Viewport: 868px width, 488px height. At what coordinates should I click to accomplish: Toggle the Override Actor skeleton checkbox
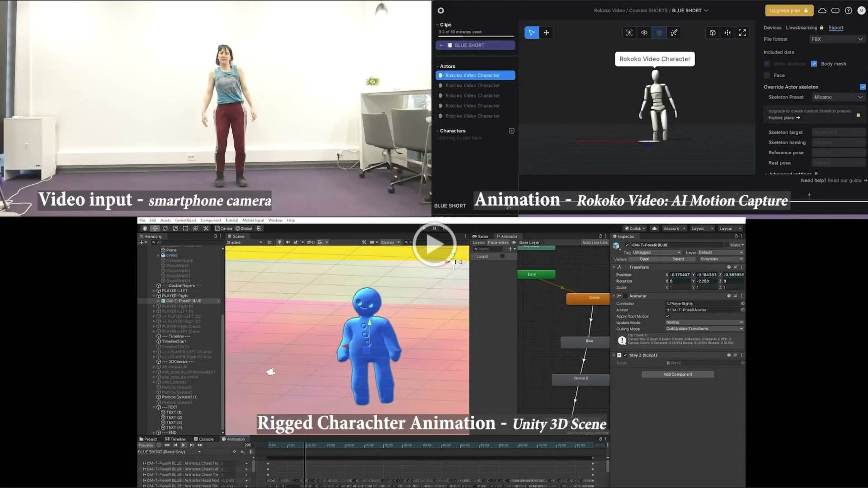pos(863,87)
